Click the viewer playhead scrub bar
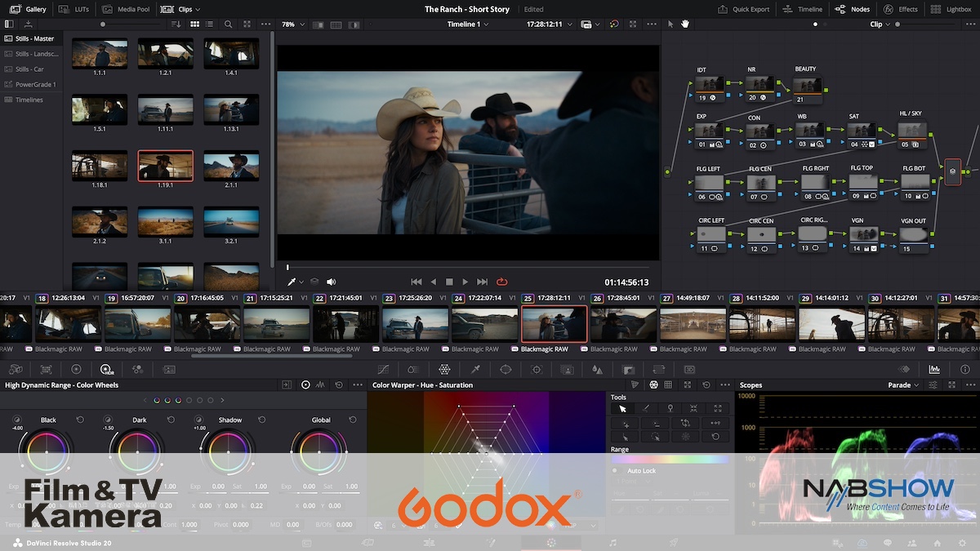The height and width of the screenshot is (551, 980). 467,267
